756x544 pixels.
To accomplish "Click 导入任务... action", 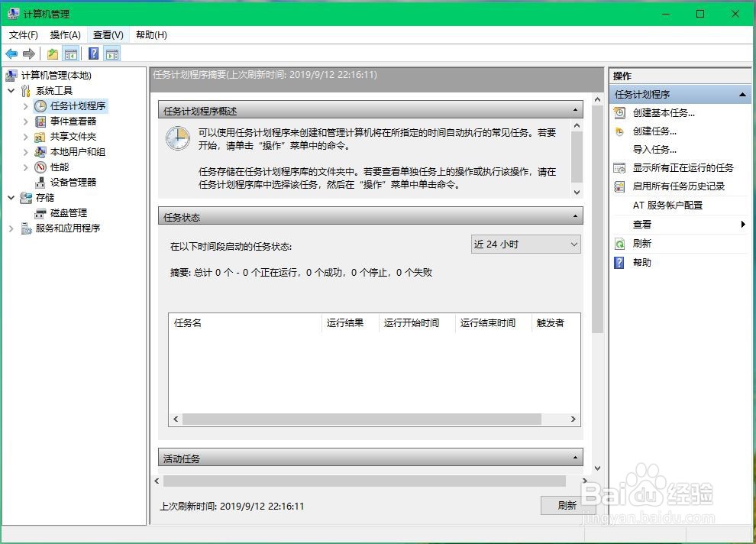I will (x=654, y=150).
